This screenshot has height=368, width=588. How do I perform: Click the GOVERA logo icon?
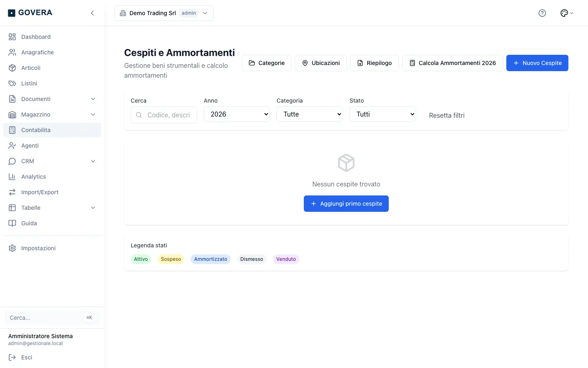[11, 13]
